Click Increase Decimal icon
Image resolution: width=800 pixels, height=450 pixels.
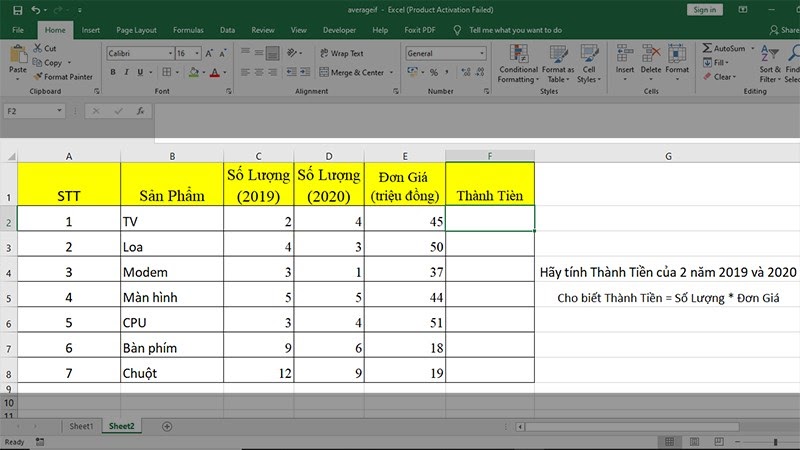point(466,72)
